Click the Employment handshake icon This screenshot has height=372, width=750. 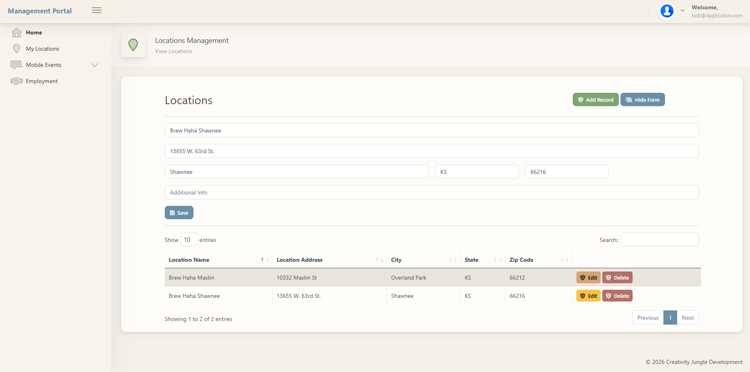click(17, 81)
